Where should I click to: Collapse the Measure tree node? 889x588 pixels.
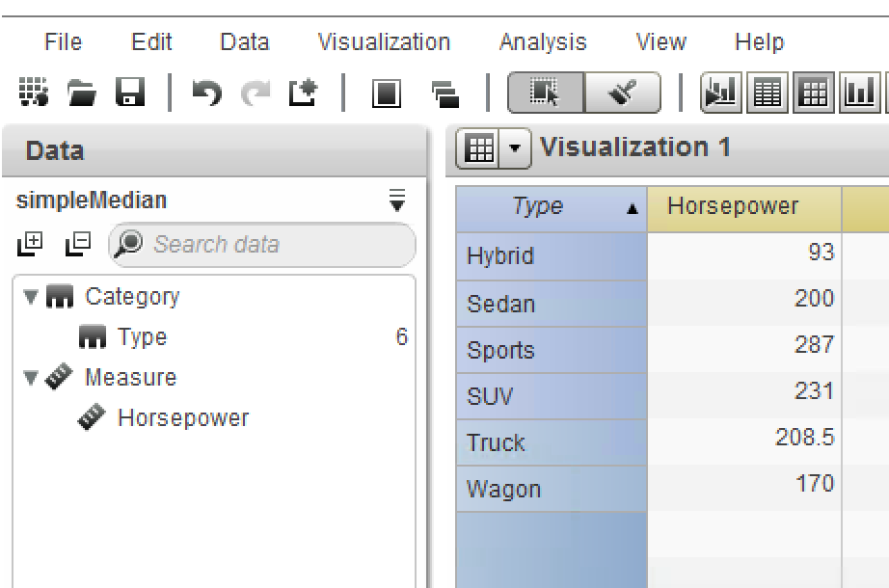[x=31, y=377]
